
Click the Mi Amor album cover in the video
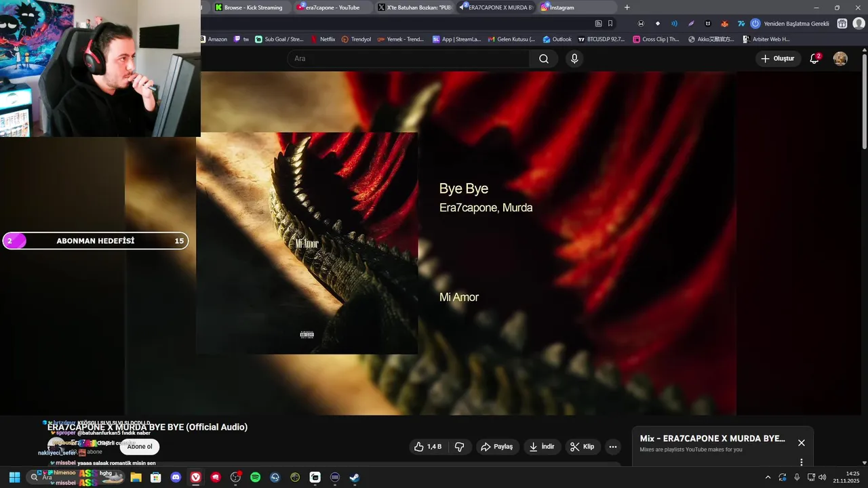307,243
